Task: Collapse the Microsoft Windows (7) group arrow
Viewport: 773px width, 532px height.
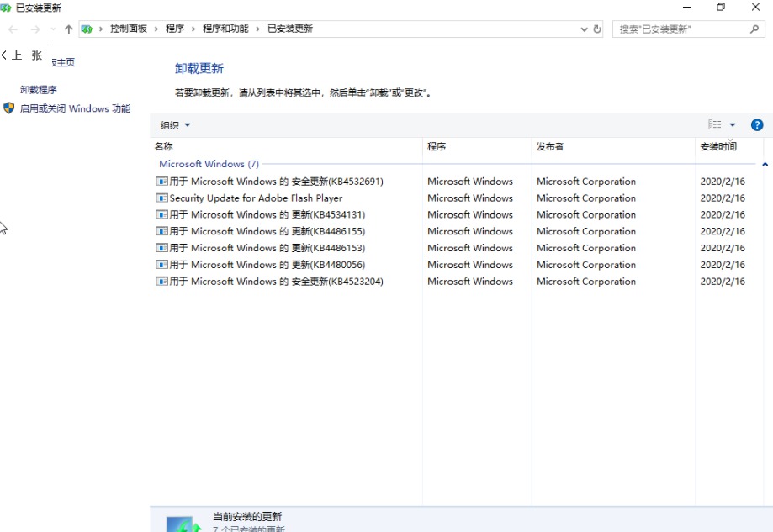Action: [765, 164]
